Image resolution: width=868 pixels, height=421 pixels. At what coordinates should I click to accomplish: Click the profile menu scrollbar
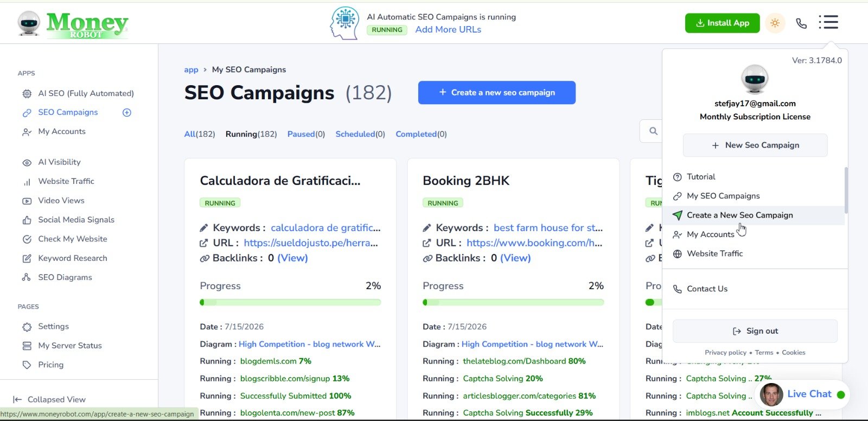tap(846, 190)
